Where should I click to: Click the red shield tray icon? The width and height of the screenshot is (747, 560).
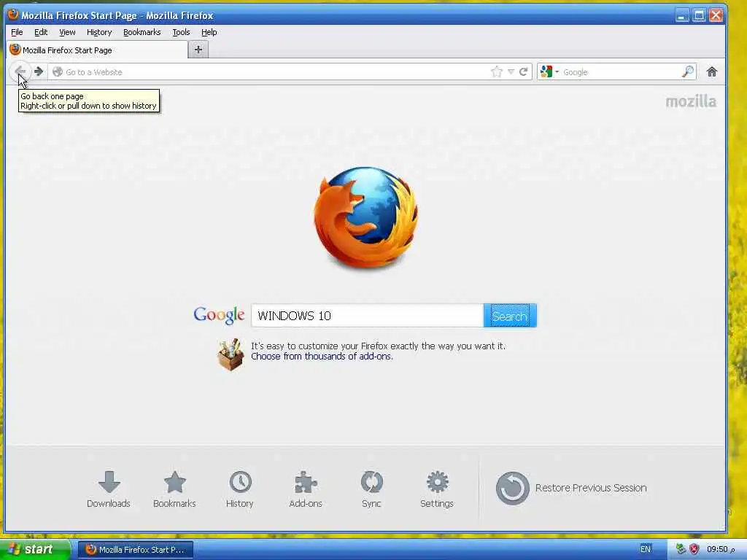(x=694, y=549)
